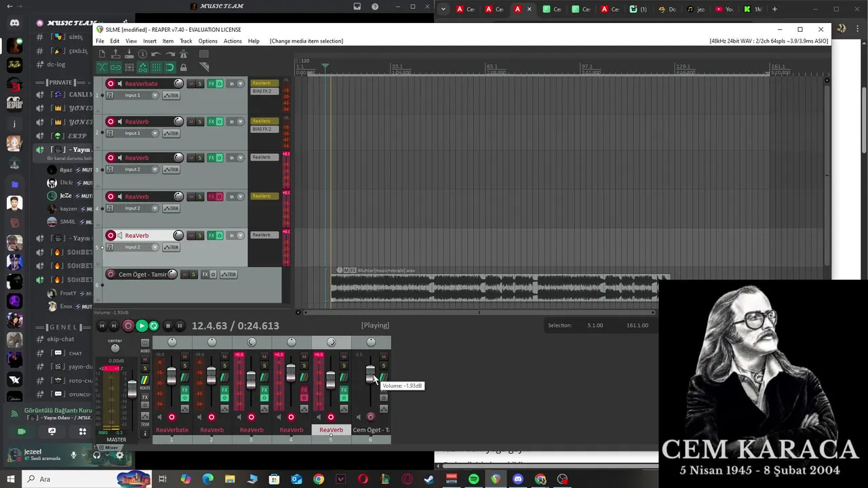The height and width of the screenshot is (488, 868).
Task: Toggle the locking padlock icon
Action: pos(183,67)
